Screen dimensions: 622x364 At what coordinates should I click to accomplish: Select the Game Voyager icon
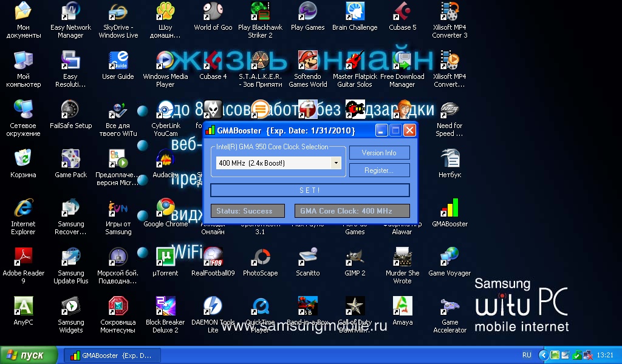[450, 257]
